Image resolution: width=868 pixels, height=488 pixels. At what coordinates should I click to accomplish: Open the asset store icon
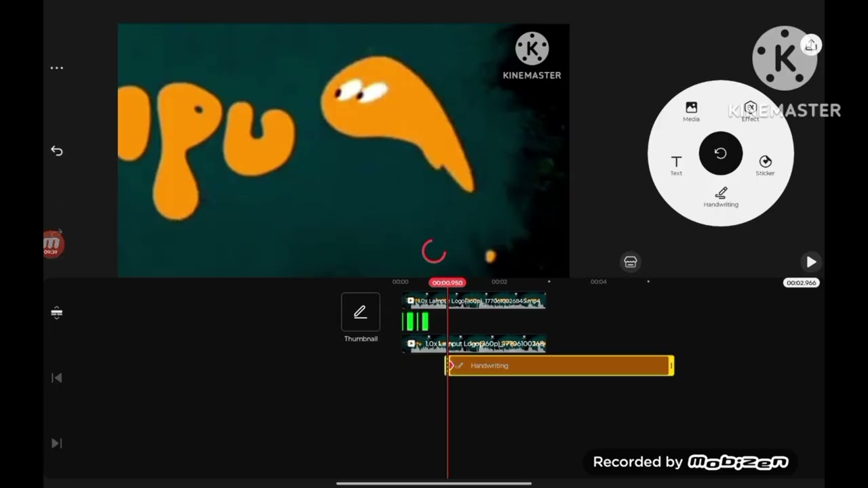(631, 262)
